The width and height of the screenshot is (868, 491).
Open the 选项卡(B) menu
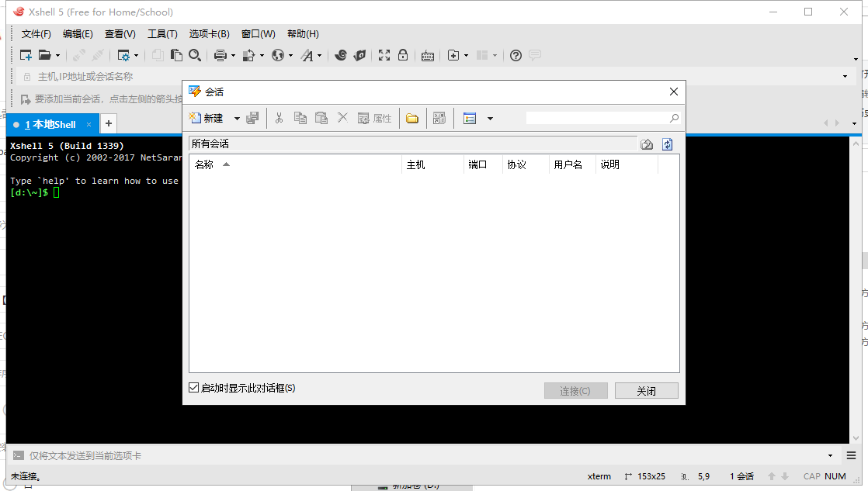pos(210,33)
